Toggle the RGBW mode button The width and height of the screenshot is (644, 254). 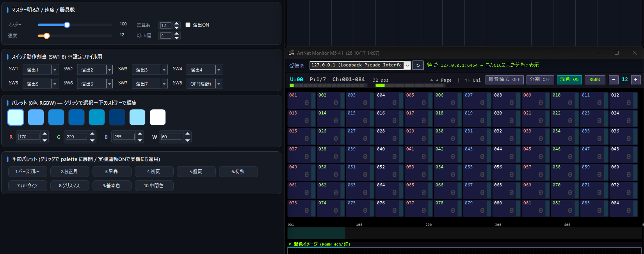595,79
